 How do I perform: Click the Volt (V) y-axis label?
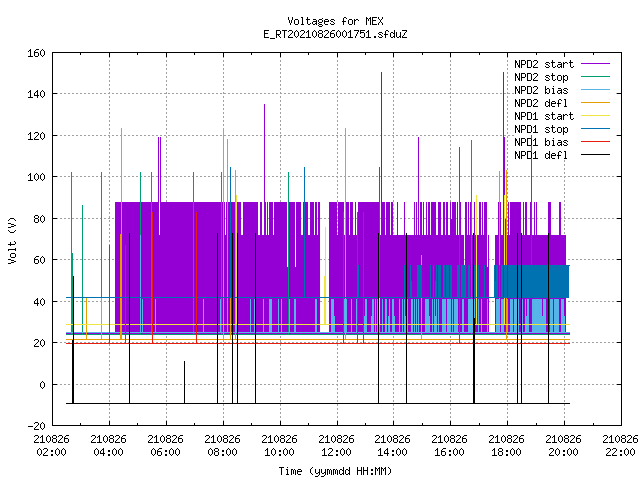click(13, 241)
